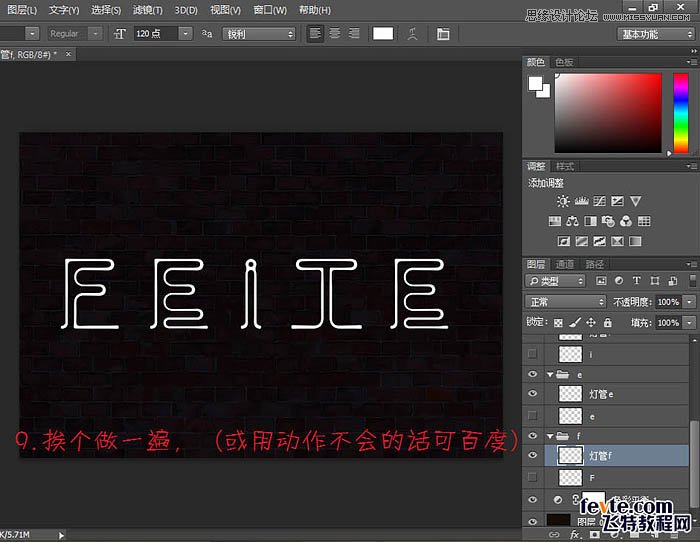Lock position move icon

pos(591,322)
